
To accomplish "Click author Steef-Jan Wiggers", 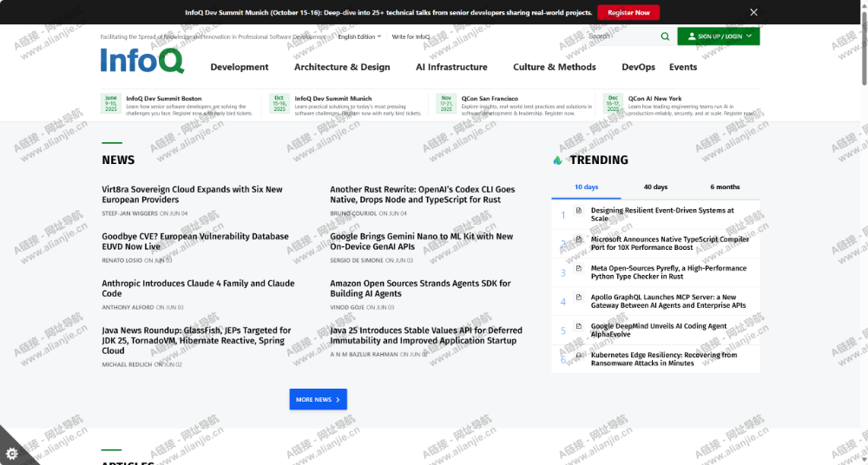I will click(x=129, y=213).
